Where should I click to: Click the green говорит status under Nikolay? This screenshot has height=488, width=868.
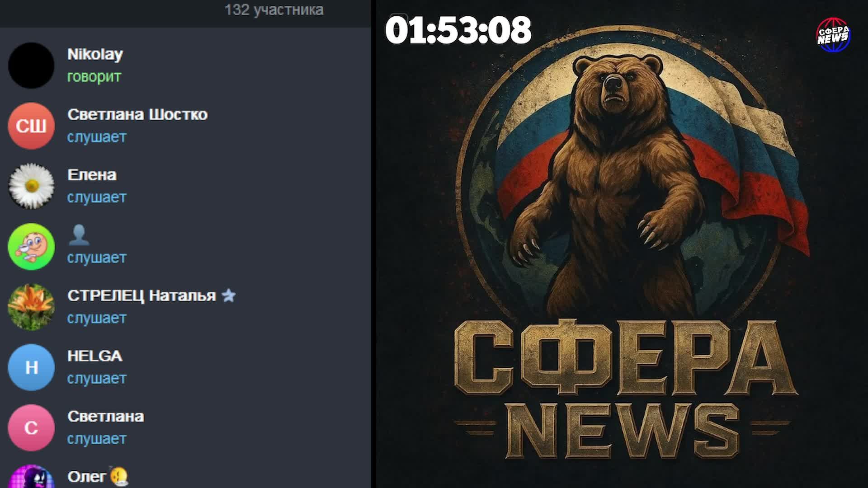tap(94, 77)
